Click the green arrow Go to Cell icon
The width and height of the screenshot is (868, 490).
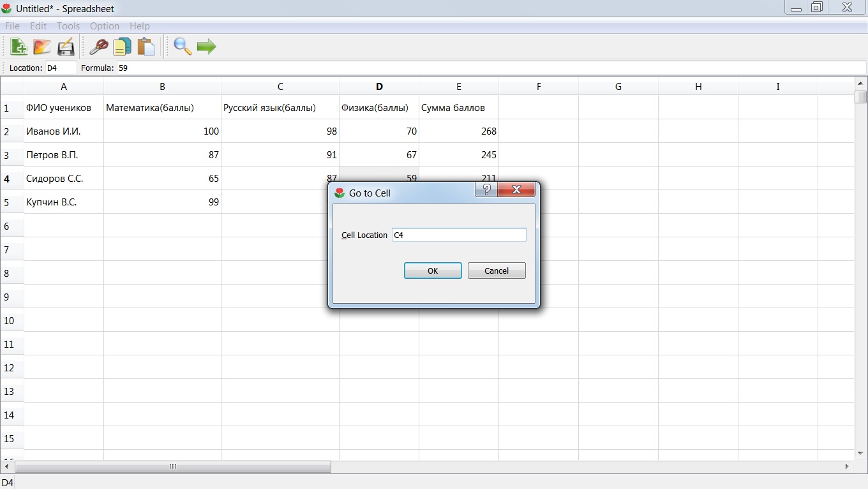tap(206, 47)
